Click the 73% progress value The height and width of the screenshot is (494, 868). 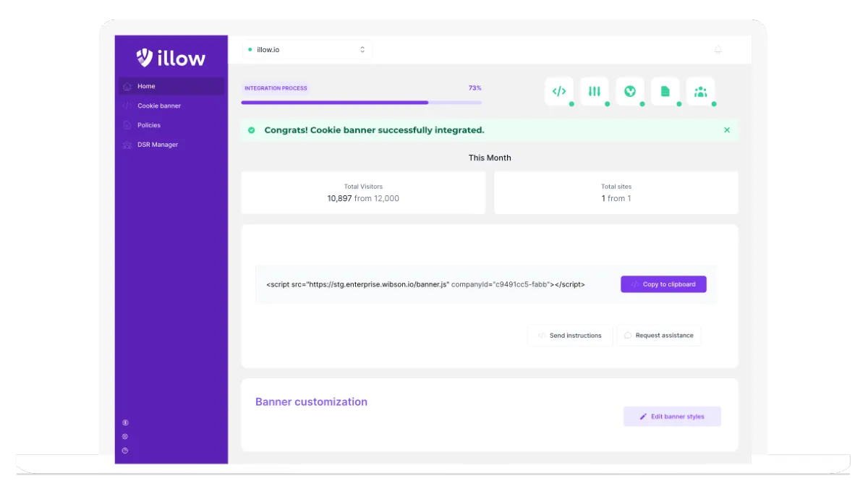pyautogui.click(x=475, y=88)
